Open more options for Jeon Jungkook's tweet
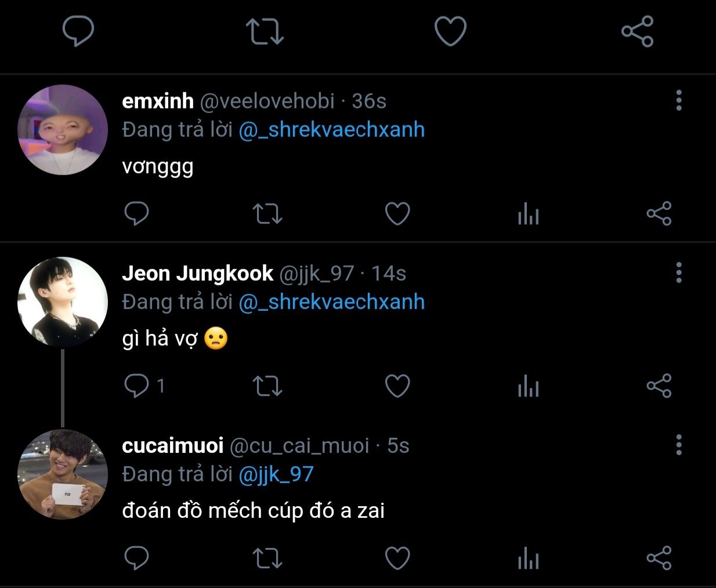Image resolution: width=716 pixels, height=588 pixels. pos(679,273)
